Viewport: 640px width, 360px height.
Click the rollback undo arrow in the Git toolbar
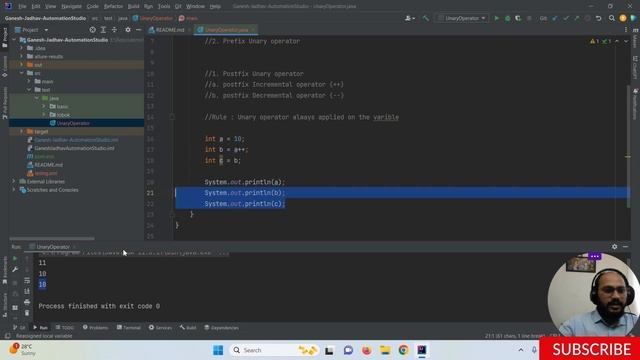tap(598, 18)
